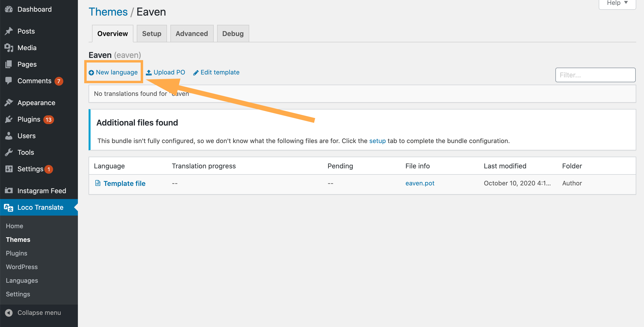This screenshot has height=327, width=644.
Task: Open Languages in Loco Translate submenu
Action: (22, 280)
